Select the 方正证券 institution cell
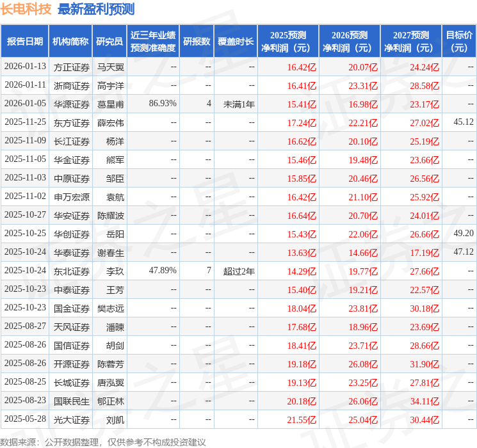Screen dimensions: 477x448 72,67
